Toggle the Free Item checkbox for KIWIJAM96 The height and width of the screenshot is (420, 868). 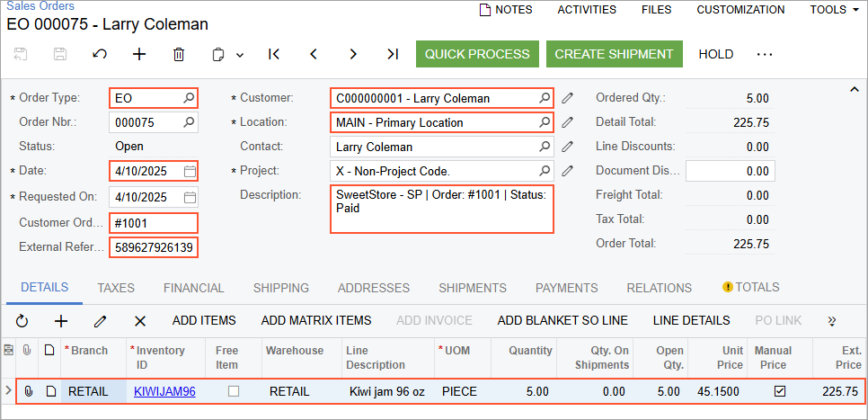point(234,391)
